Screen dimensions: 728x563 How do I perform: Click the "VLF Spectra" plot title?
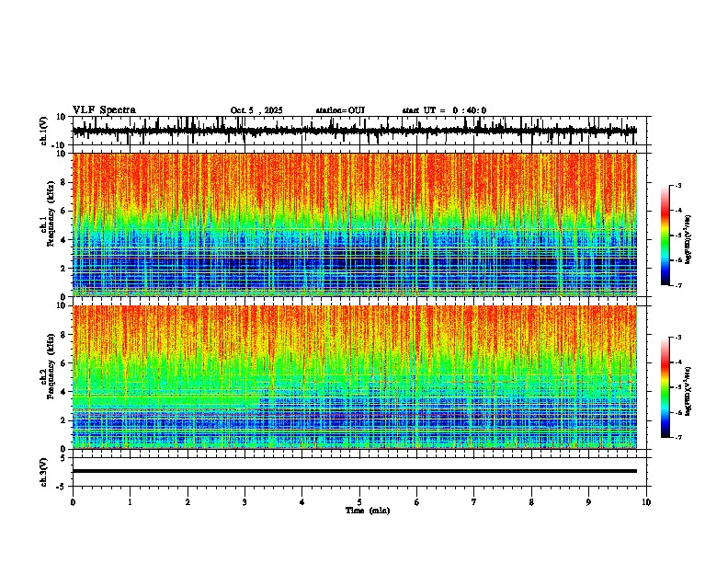coord(104,110)
